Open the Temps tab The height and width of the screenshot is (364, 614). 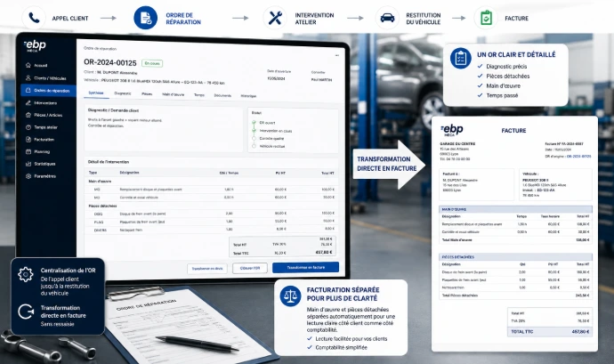click(199, 95)
